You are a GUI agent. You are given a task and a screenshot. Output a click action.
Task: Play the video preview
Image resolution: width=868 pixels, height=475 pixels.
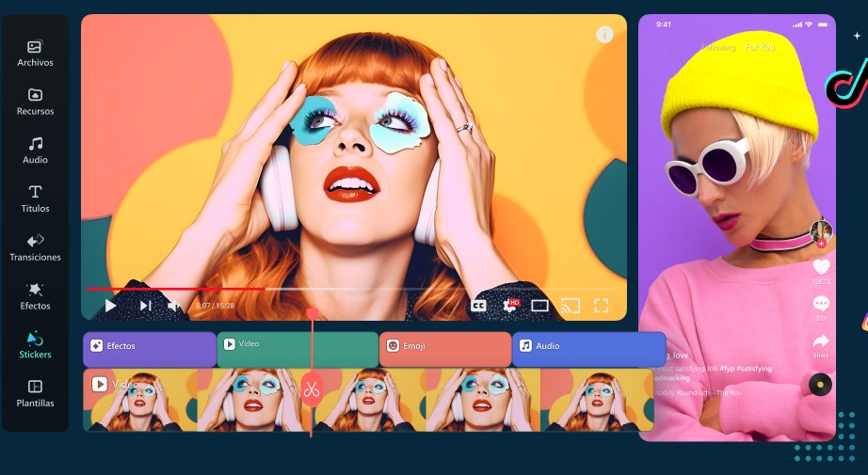[x=111, y=306]
